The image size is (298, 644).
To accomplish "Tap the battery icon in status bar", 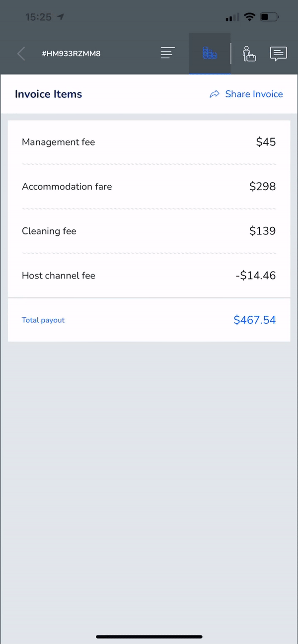I will (269, 16).
